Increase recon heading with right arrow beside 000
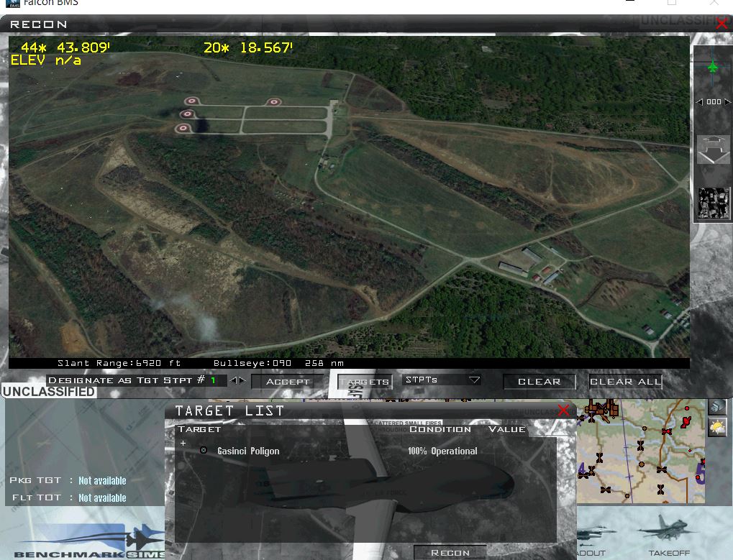The image size is (733, 560). tap(727, 102)
